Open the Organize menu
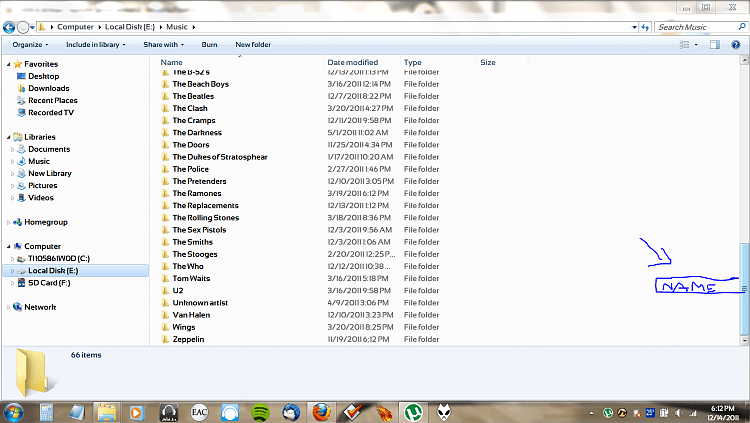Image resolution: width=750 pixels, height=423 pixels. coord(30,45)
